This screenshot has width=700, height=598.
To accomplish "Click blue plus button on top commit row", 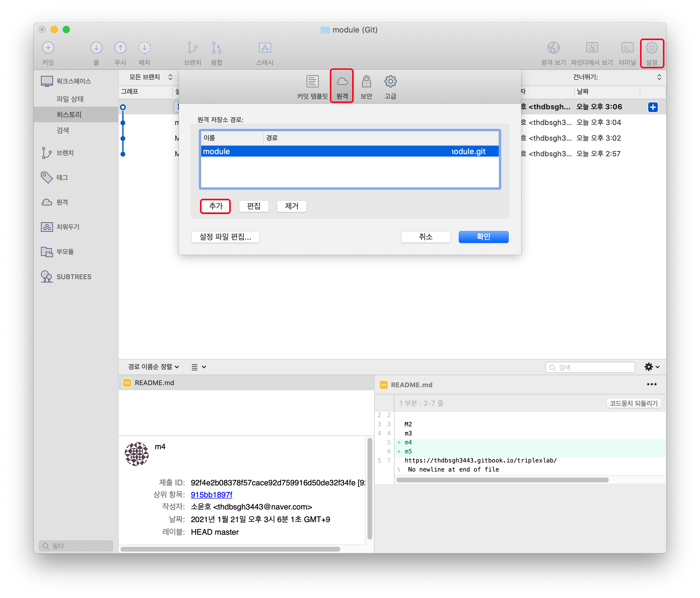I will tap(653, 107).
